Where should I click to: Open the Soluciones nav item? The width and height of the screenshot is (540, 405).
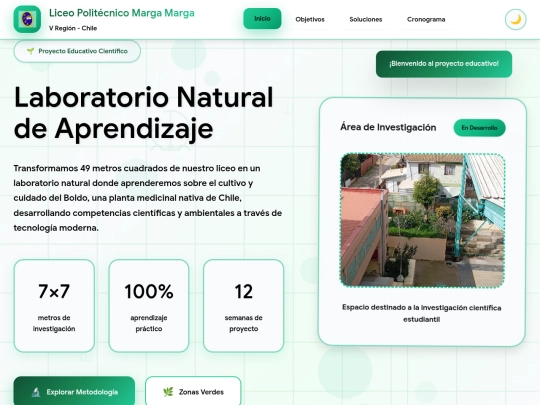(x=366, y=19)
